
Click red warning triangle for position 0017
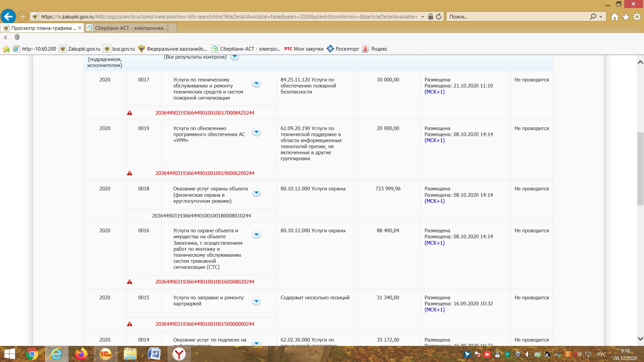coord(129,113)
